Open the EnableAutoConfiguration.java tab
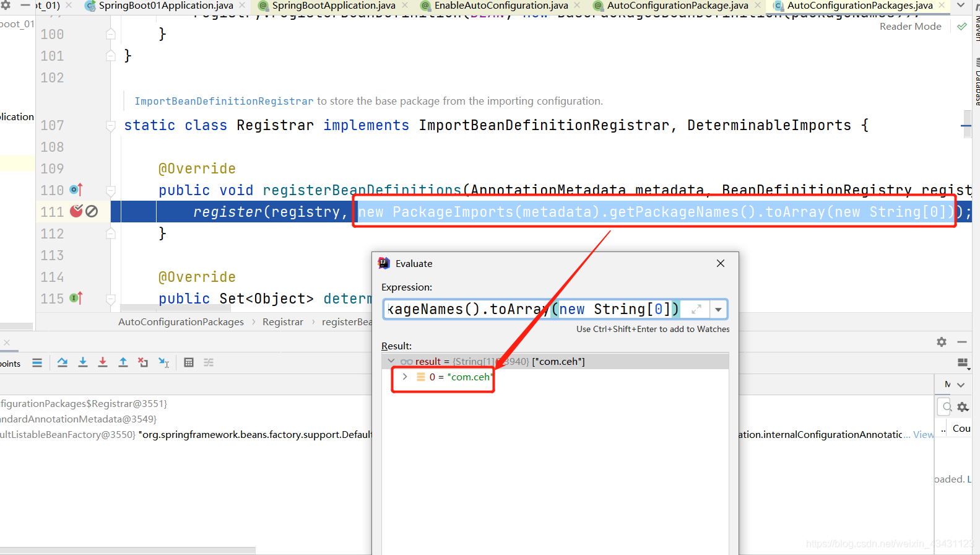This screenshot has width=980, height=555. tap(500, 6)
